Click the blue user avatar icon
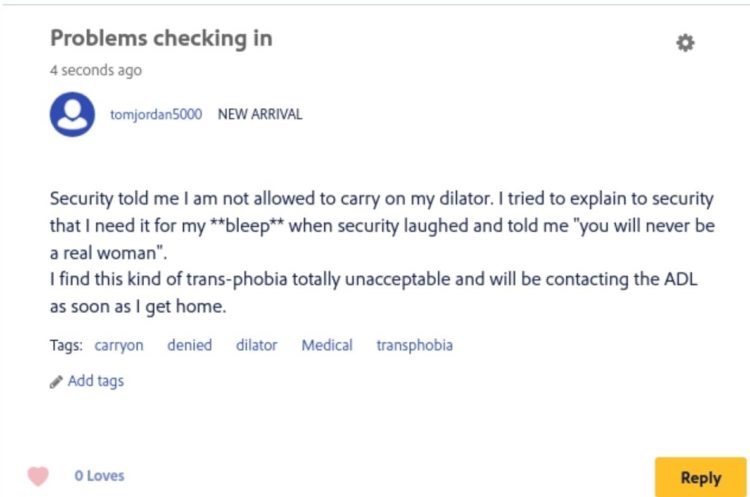This screenshot has width=750, height=497. 72,114
